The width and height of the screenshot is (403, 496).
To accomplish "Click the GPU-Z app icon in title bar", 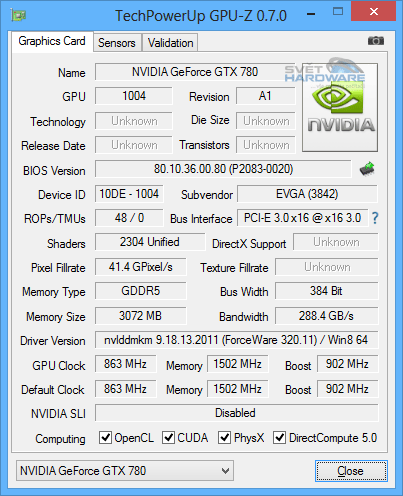I will [x=18, y=15].
